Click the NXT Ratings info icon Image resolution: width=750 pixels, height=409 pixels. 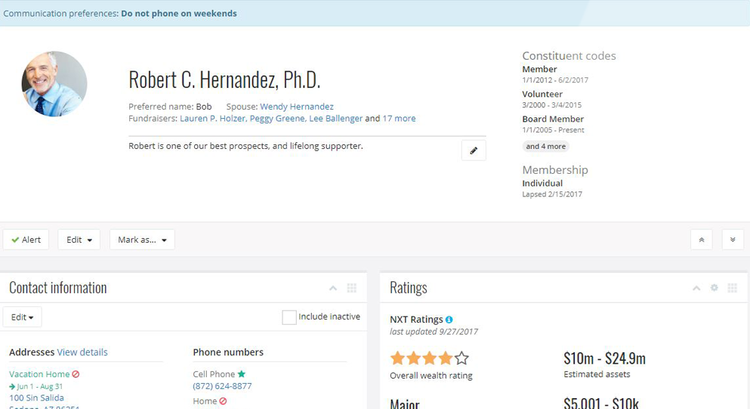[x=449, y=319]
